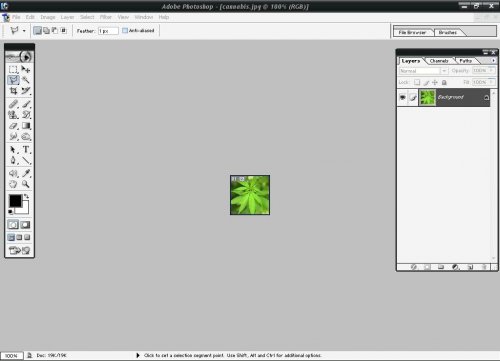Select the Hand tool
This screenshot has width=500, height=361.
13,184
